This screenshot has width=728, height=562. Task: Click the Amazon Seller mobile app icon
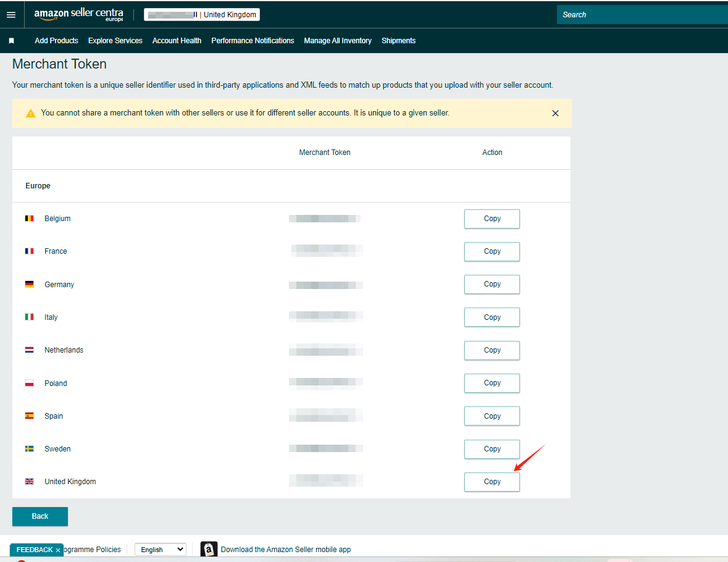(x=209, y=550)
